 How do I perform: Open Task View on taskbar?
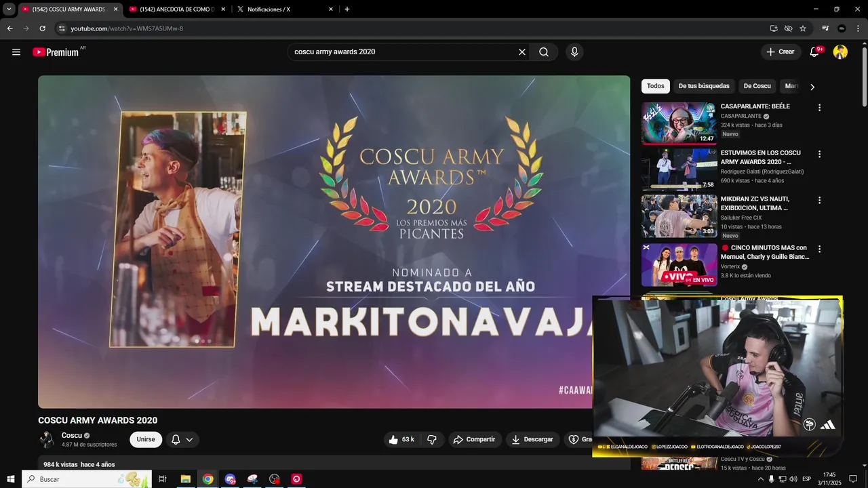coord(163,479)
